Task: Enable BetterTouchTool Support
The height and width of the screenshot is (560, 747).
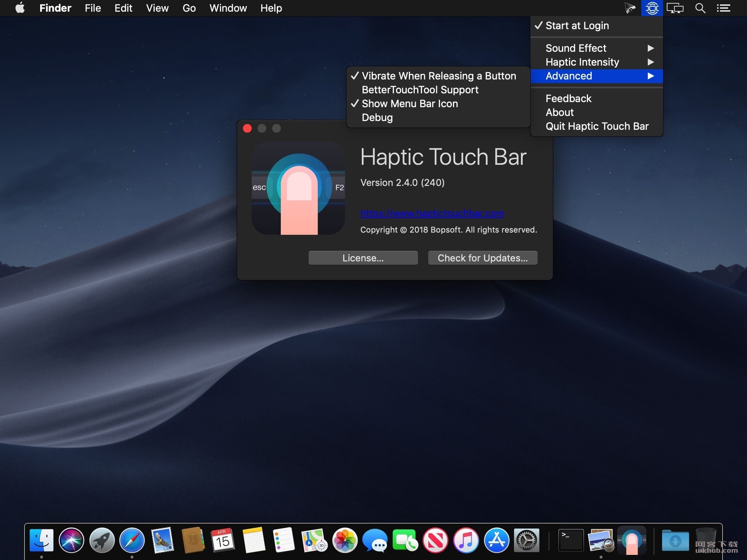Action: pyautogui.click(x=438, y=90)
